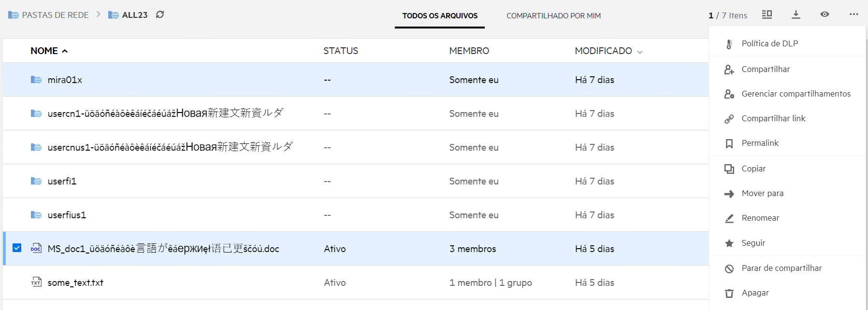
Task: Switch to COMPARTILHADO POR MIM tab
Action: click(553, 16)
